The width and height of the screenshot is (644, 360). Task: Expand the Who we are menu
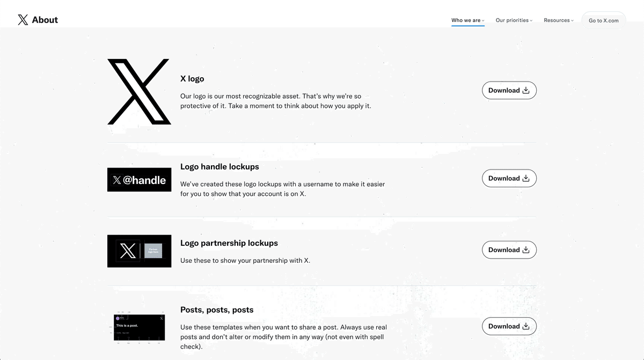pyautogui.click(x=466, y=20)
